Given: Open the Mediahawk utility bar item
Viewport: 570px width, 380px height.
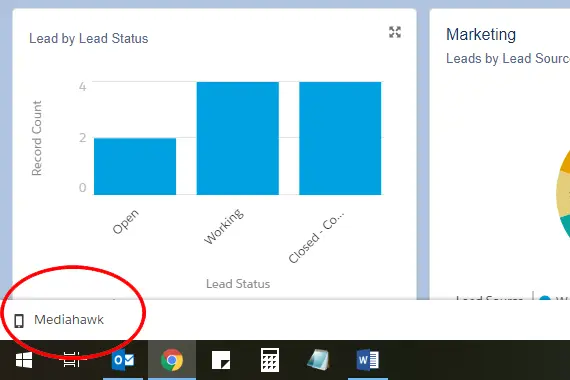Looking at the screenshot, I should (59, 320).
